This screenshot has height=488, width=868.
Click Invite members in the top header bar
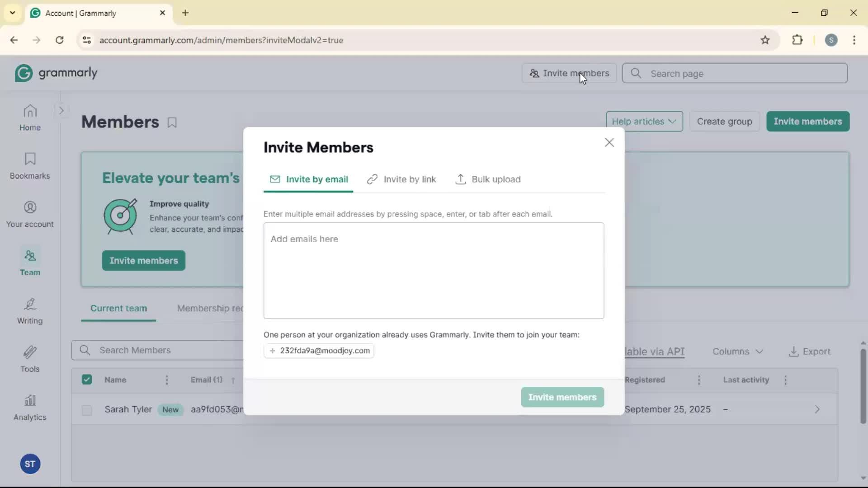pos(569,73)
